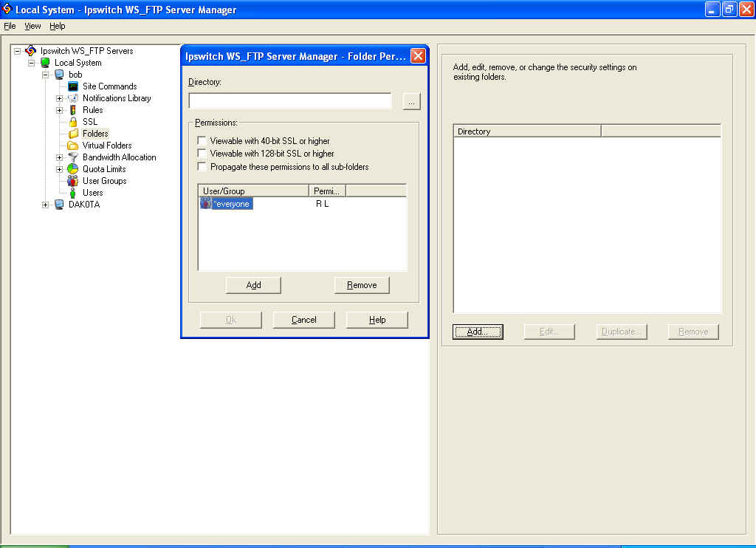The width and height of the screenshot is (756, 548).
Task: Close the Folder Permissions dialog
Action: (x=418, y=56)
